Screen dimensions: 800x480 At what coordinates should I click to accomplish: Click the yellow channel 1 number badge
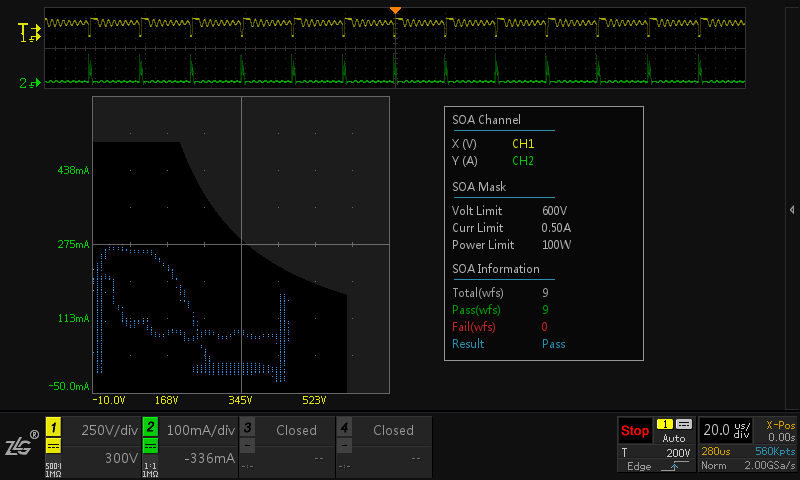(x=53, y=427)
